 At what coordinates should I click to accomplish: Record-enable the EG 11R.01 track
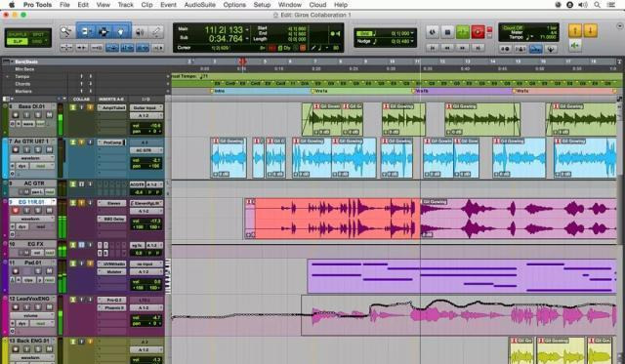[x=16, y=210]
